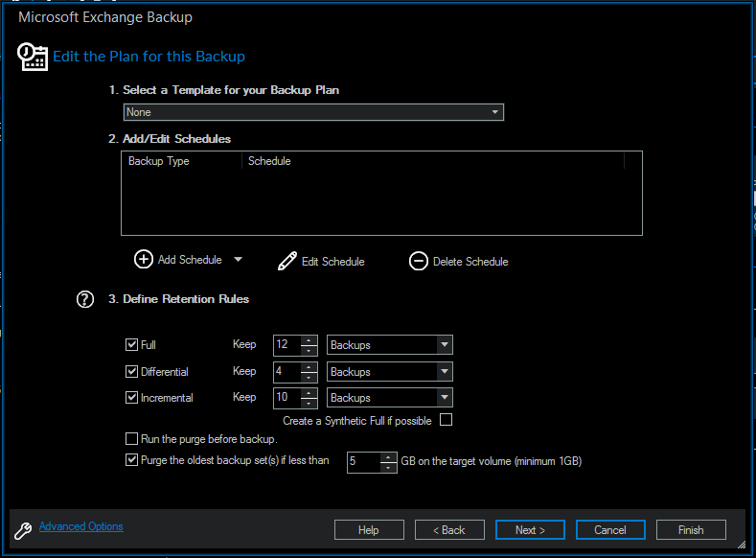Click the Edit Schedule pencil icon
This screenshot has height=558, width=756.
click(287, 262)
